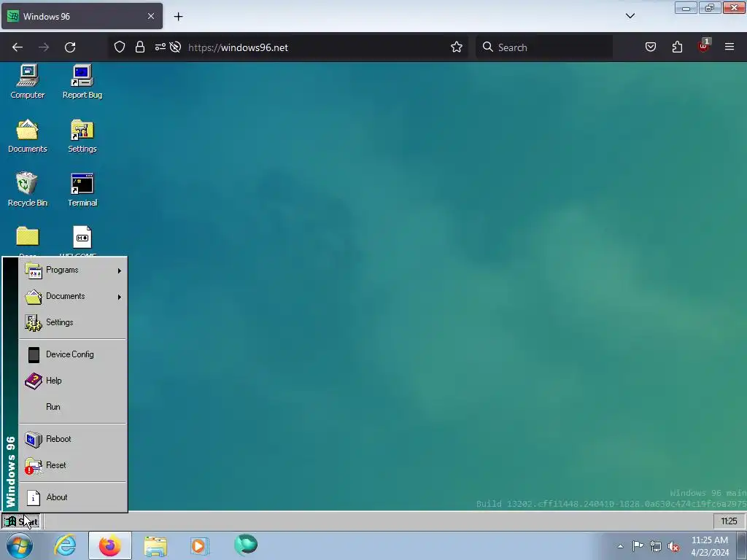Launch the Terminal desktop shortcut
Image resolution: width=747 pixels, height=560 pixels.
click(x=82, y=190)
